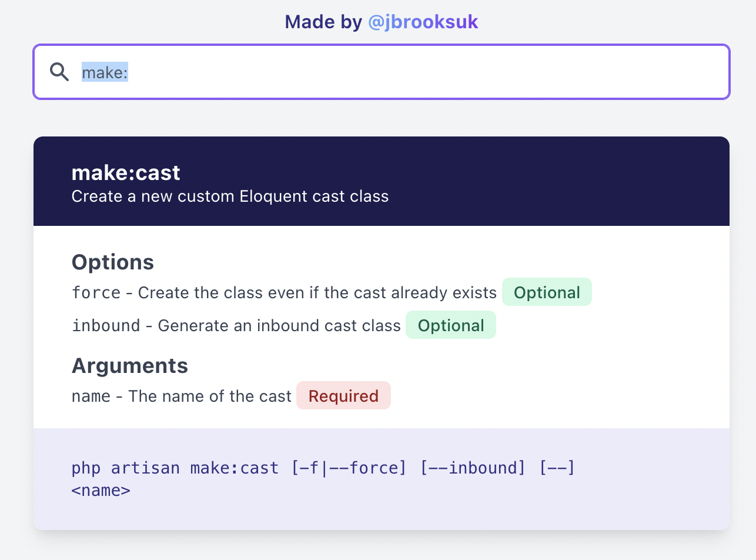The image size is (756, 560).
Task: Click the Options heading
Action: (113, 262)
